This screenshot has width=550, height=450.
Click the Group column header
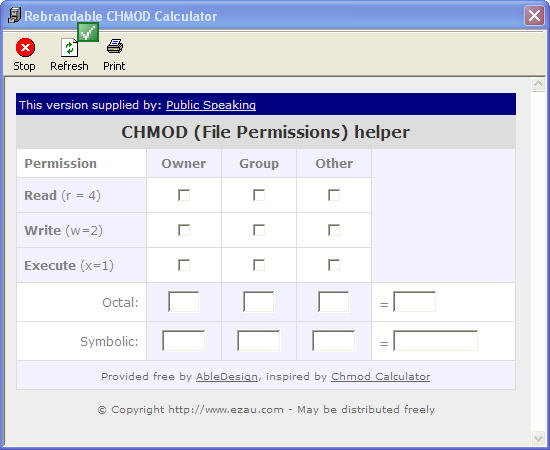coord(259,163)
